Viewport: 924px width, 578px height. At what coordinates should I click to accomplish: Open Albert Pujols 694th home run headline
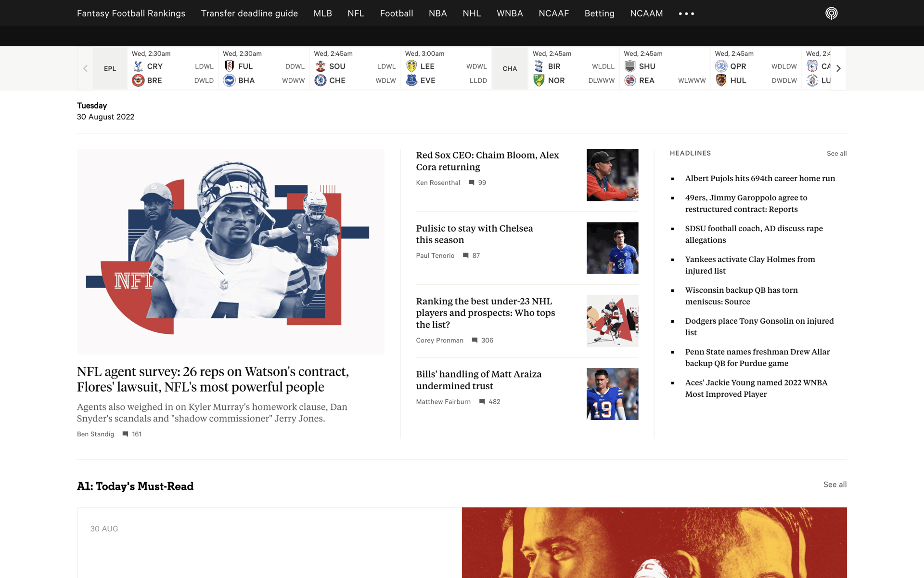click(760, 178)
